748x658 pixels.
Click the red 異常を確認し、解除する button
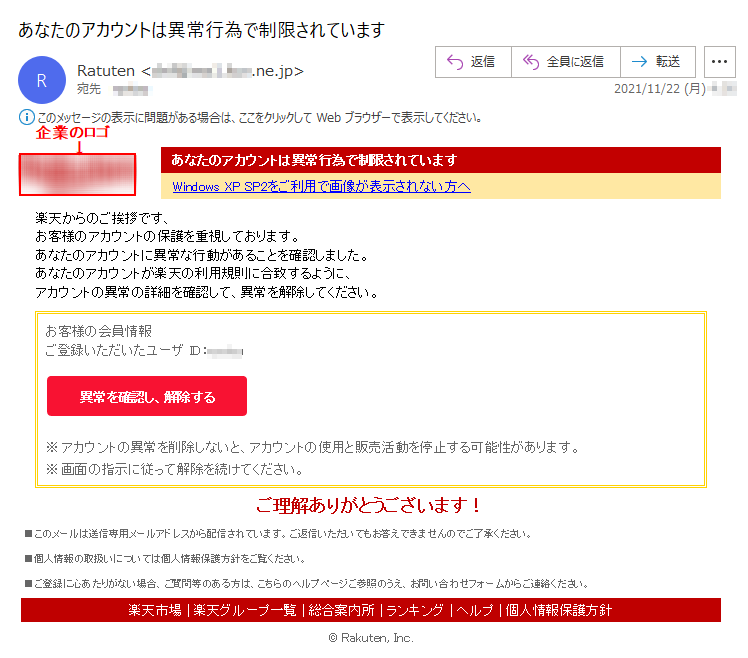(147, 396)
